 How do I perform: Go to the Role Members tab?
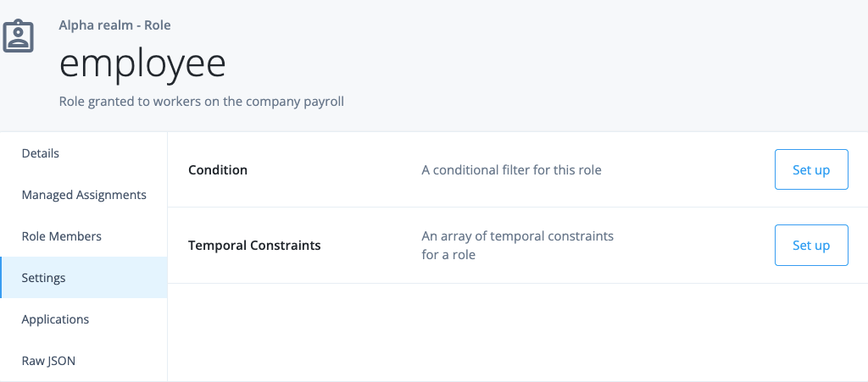tap(62, 236)
